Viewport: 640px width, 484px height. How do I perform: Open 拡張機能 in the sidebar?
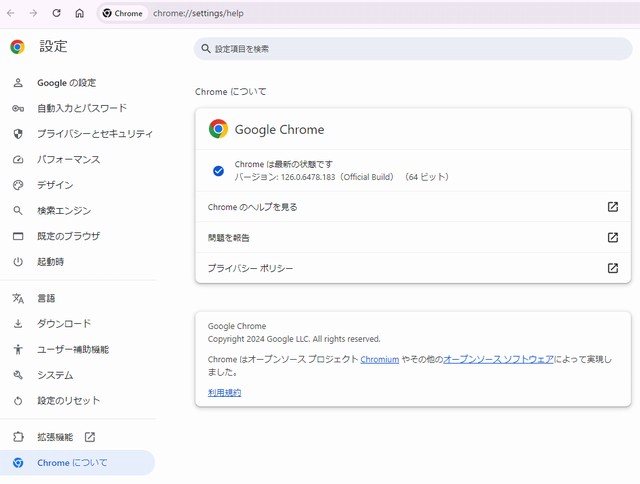coord(78,437)
